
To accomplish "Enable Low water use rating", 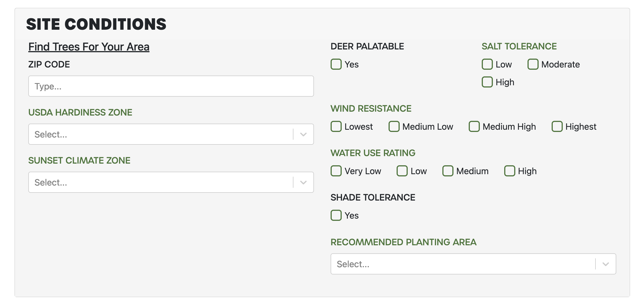I will point(402,171).
